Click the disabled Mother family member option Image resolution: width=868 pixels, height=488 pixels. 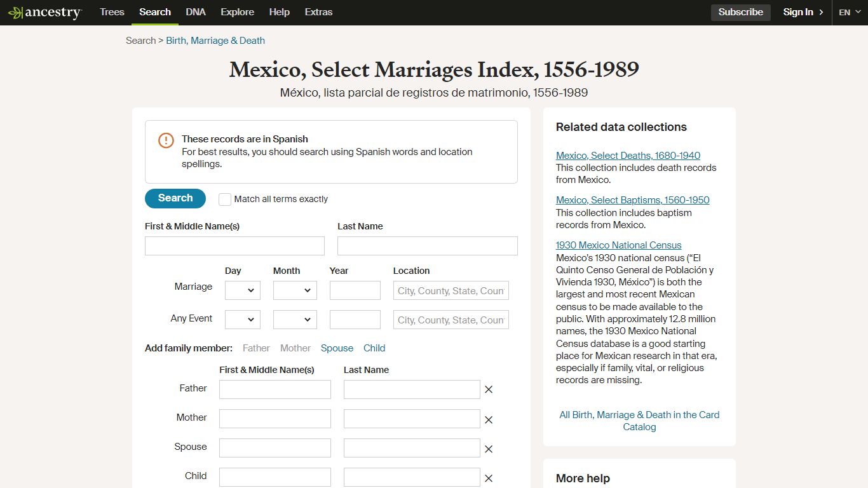tap(295, 348)
